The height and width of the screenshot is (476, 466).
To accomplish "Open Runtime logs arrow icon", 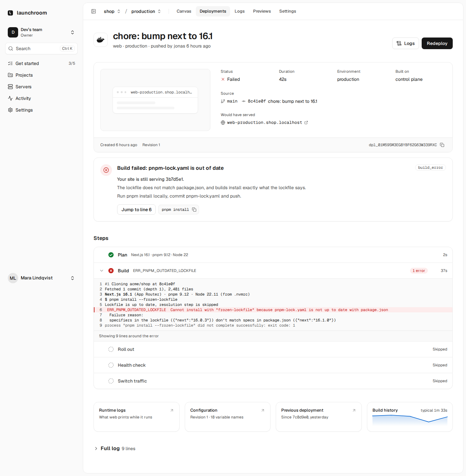I will (172, 410).
